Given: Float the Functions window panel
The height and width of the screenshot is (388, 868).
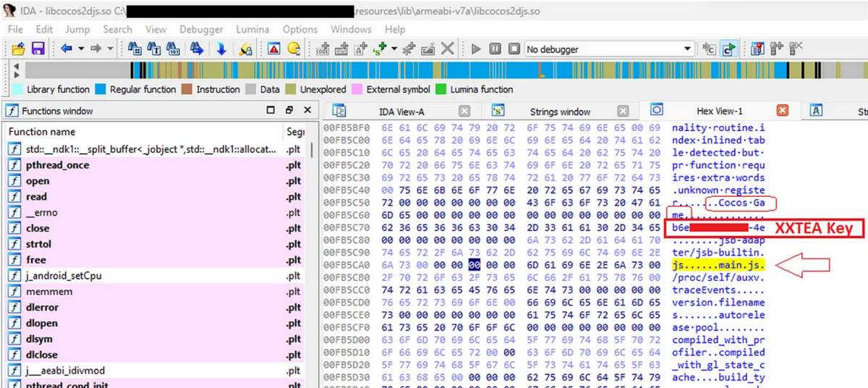Looking at the screenshot, I should (289, 110).
